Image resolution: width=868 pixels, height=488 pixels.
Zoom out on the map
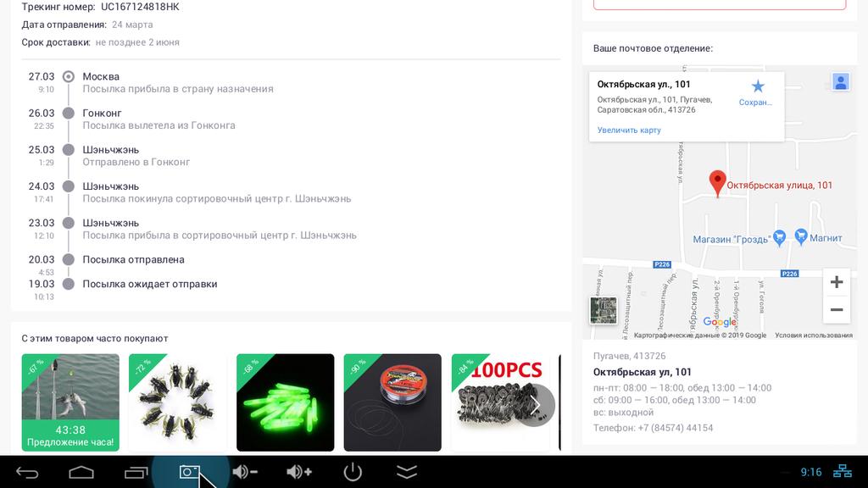pyautogui.click(x=836, y=310)
